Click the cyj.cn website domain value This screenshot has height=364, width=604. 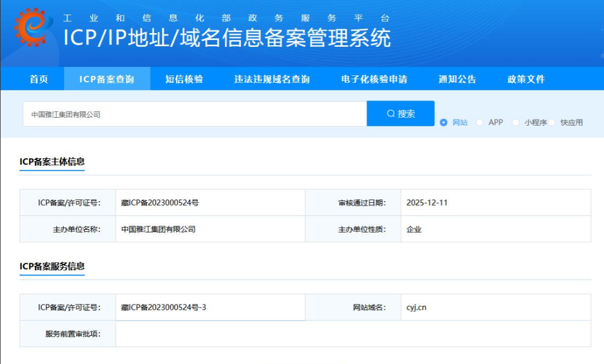[x=416, y=307]
